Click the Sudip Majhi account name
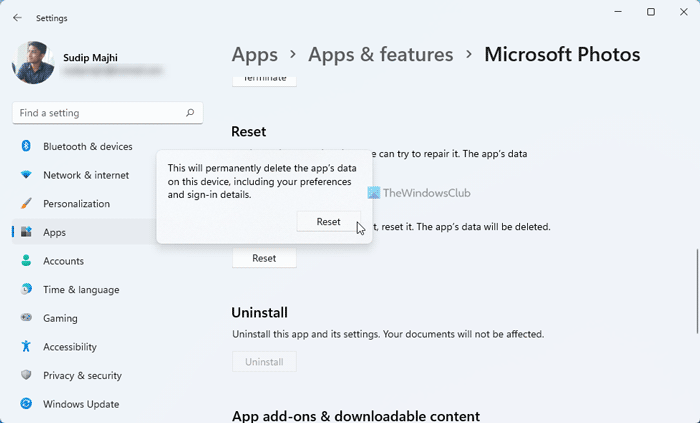 click(x=91, y=58)
